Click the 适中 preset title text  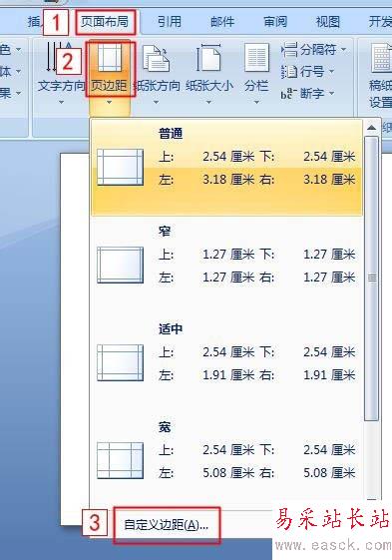(x=171, y=329)
